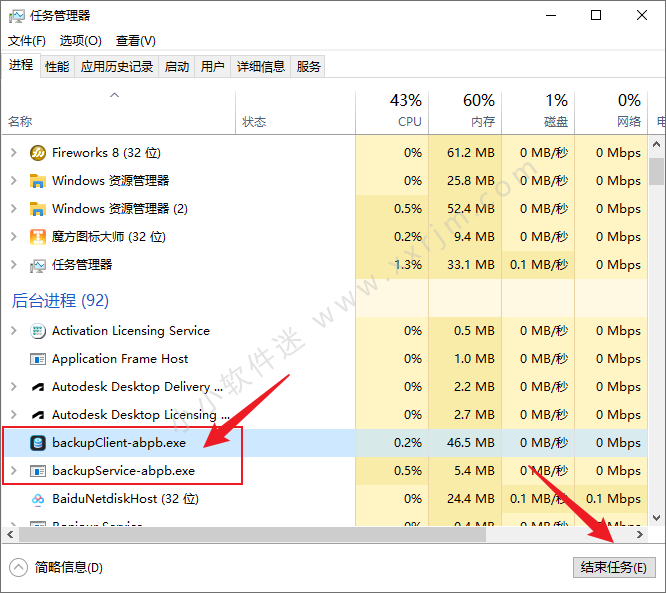Select the Application Frame Host row
The image size is (666, 593).
pos(325,359)
